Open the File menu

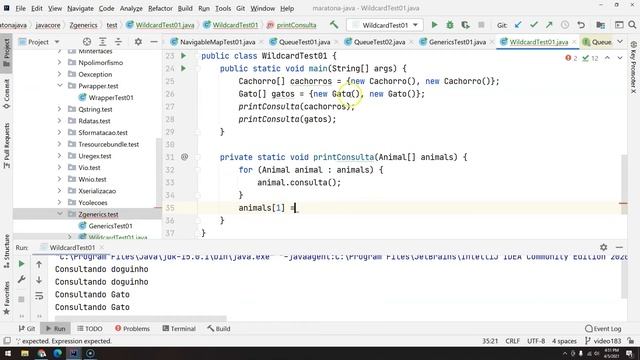point(20,8)
